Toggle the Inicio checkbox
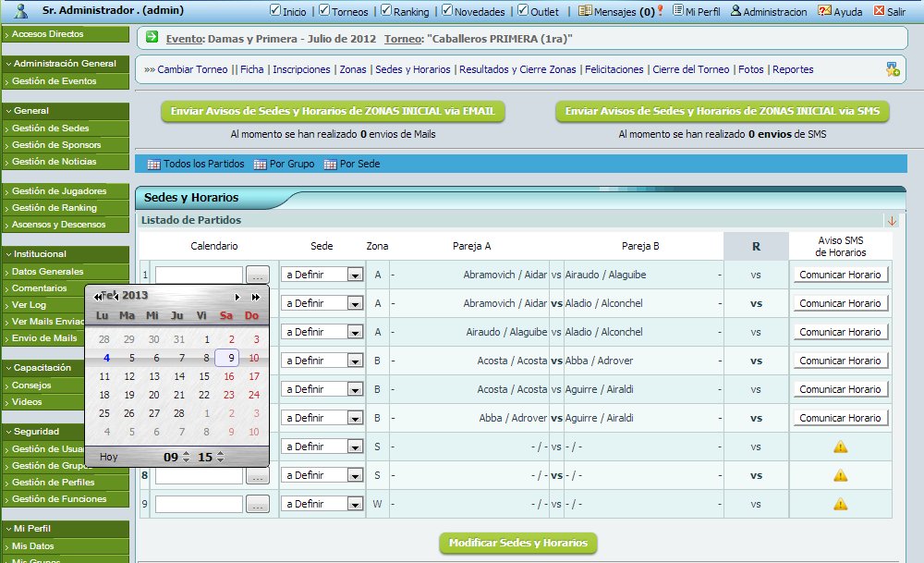Image resolution: width=924 pixels, height=563 pixels. (x=275, y=11)
